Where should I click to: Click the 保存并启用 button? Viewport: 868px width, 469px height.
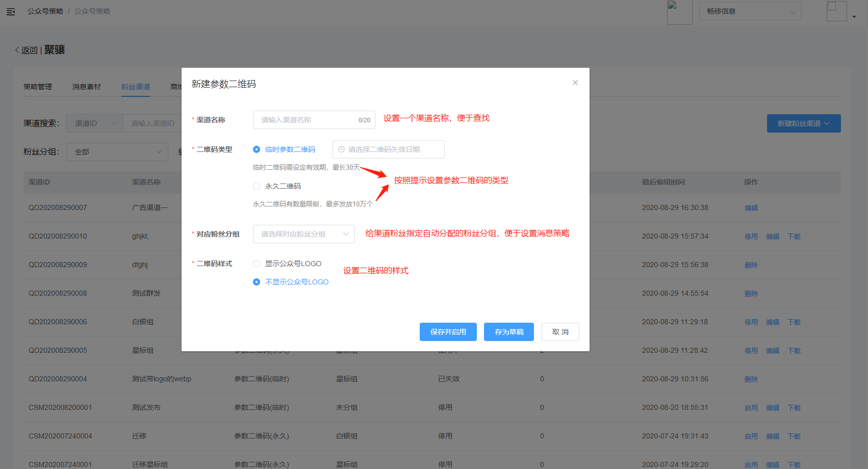tap(448, 332)
